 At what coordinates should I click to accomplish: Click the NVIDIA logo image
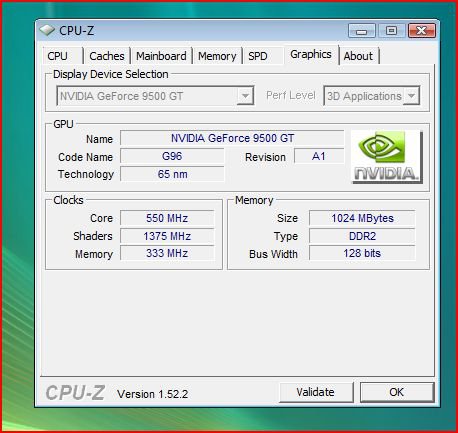[x=387, y=157]
